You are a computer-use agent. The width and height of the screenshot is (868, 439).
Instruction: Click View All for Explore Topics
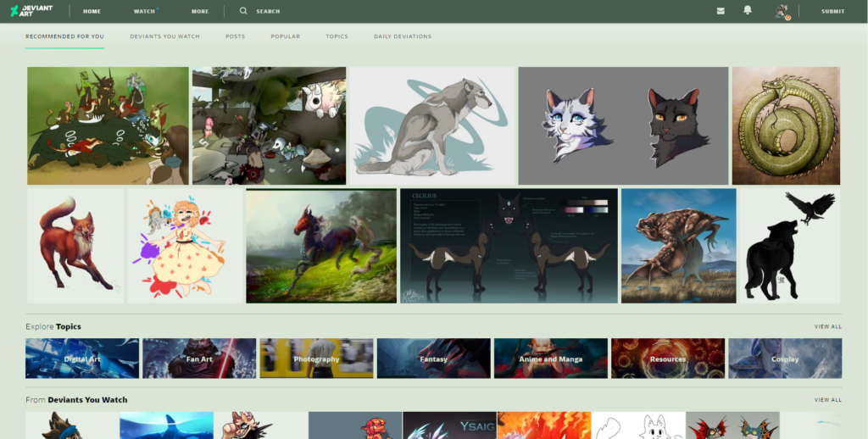tap(827, 326)
